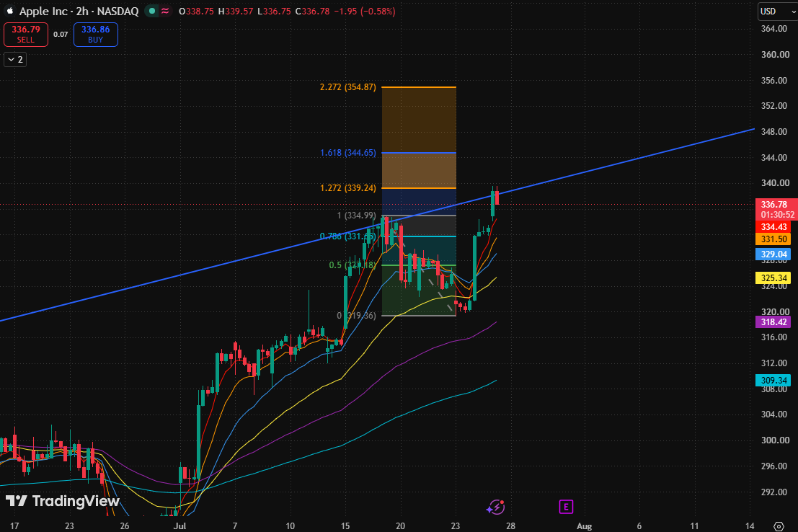Click the 1.272 (339.24) Fibonacci label
This screenshot has width=798, height=532.
(348, 188)
